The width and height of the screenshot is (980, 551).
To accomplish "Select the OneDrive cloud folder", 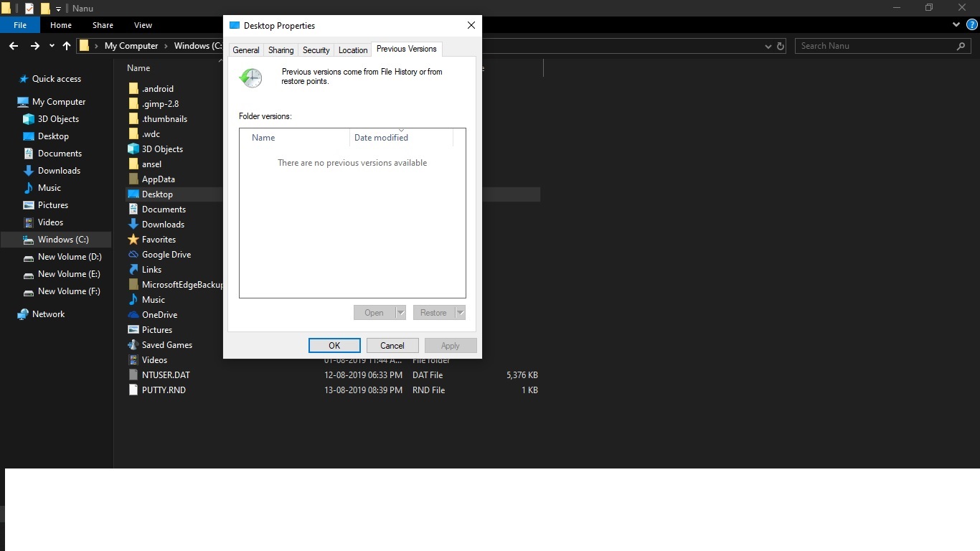I will (x=159, y=315).
